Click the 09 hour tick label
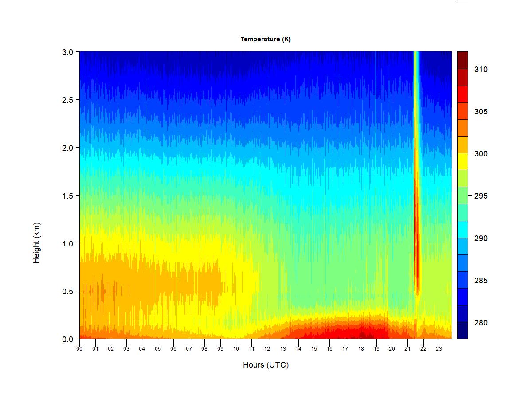This screenshot has height=399, width=532. pos(220,349)
